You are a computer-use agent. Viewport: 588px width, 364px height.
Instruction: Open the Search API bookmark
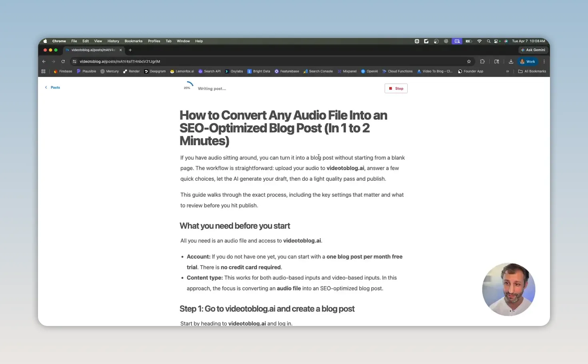[x=210, y=71]
